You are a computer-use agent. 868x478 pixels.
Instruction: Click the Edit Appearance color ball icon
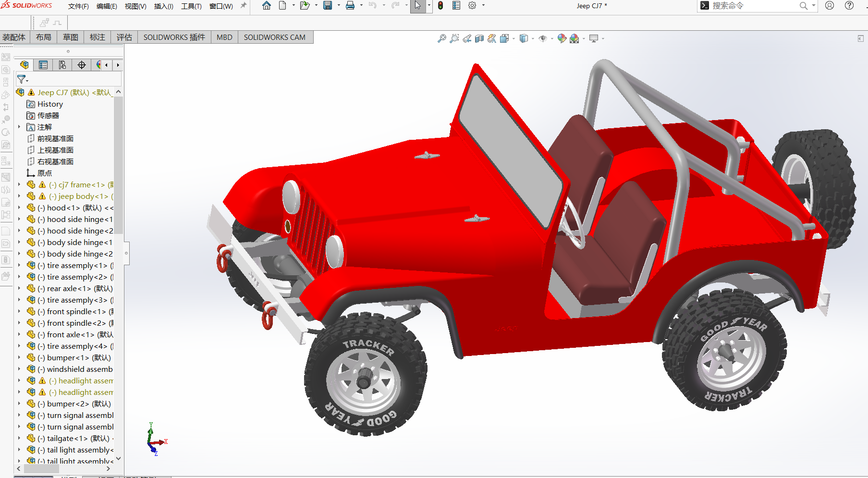pos(562,38)
